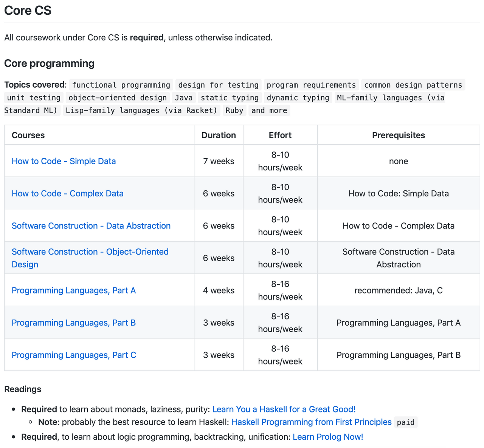
Task: Open Programming Languages, Part A course
Action: [x=73, y=290]
